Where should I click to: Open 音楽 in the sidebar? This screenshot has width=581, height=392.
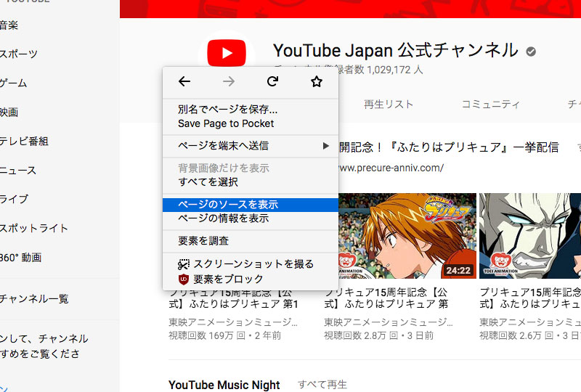[9, 25]
